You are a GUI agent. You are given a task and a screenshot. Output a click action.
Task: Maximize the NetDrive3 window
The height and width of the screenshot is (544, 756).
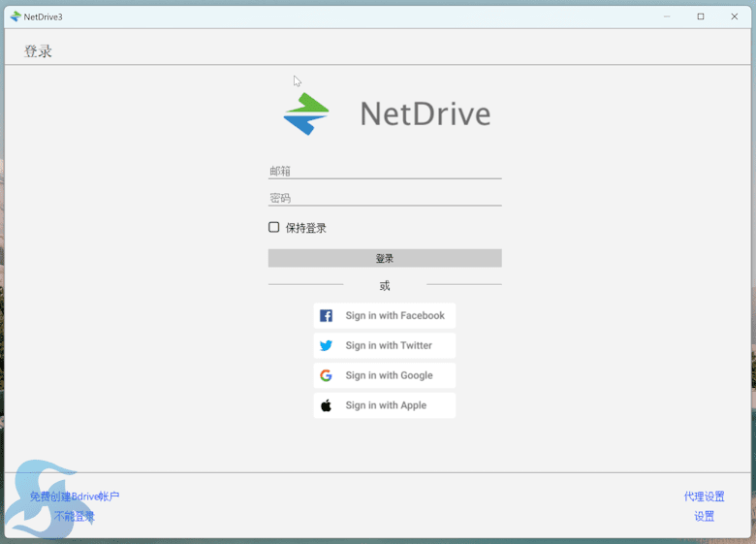click(x=701, y=16)
